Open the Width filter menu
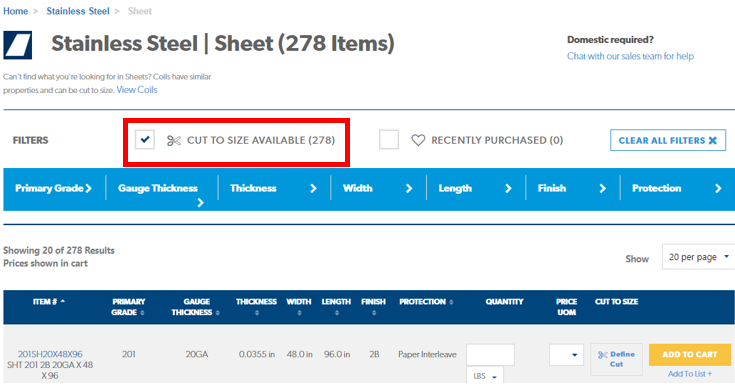735x387 pixels. (378, 188)
